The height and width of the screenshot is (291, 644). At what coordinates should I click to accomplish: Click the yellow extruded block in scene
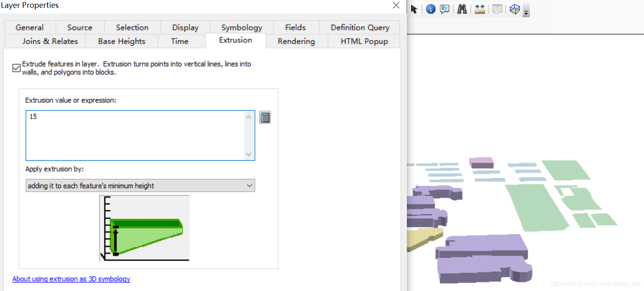coord(424,239)
